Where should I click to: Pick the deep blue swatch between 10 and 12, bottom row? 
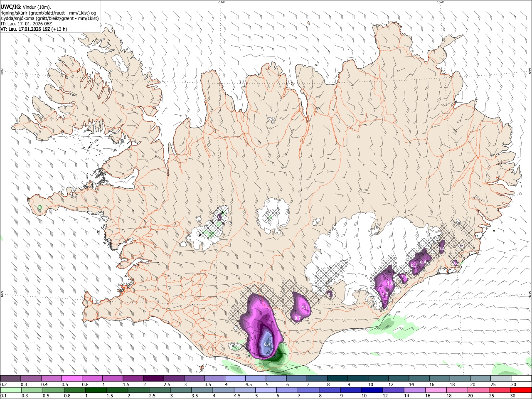tap(372, 390)
